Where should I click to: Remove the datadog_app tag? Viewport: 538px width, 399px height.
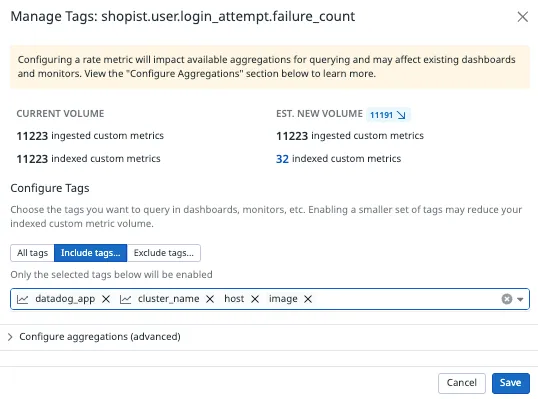106,299
